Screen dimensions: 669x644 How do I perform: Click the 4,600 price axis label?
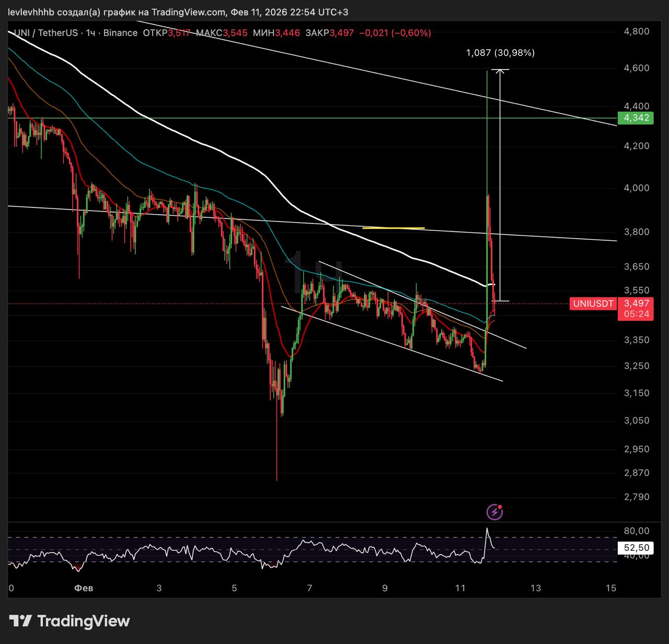tap(637, 68)
